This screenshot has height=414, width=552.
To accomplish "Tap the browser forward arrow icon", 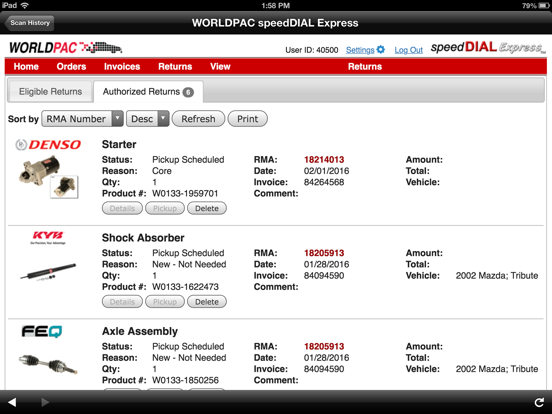I will [x=45, y=402].
